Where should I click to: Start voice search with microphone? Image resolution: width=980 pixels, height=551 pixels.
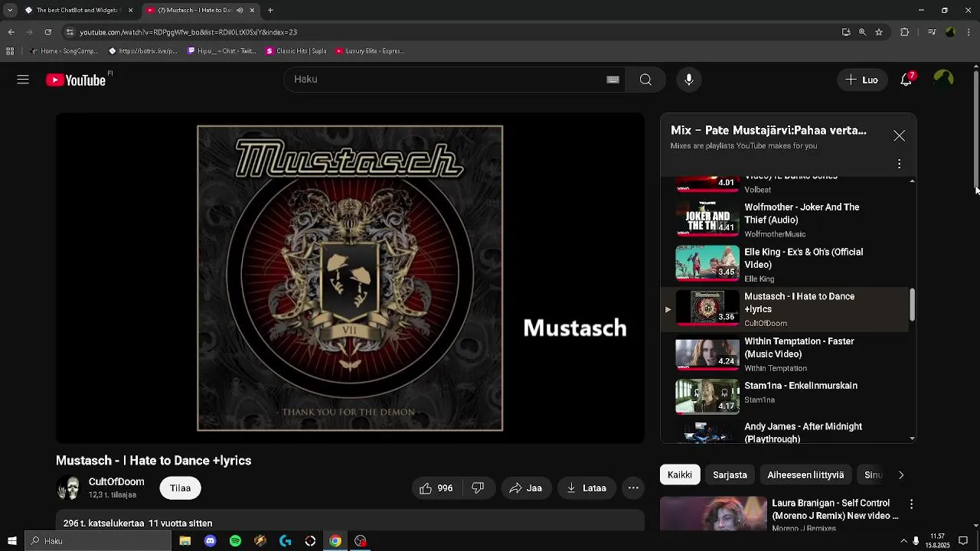tap(689, 80)
